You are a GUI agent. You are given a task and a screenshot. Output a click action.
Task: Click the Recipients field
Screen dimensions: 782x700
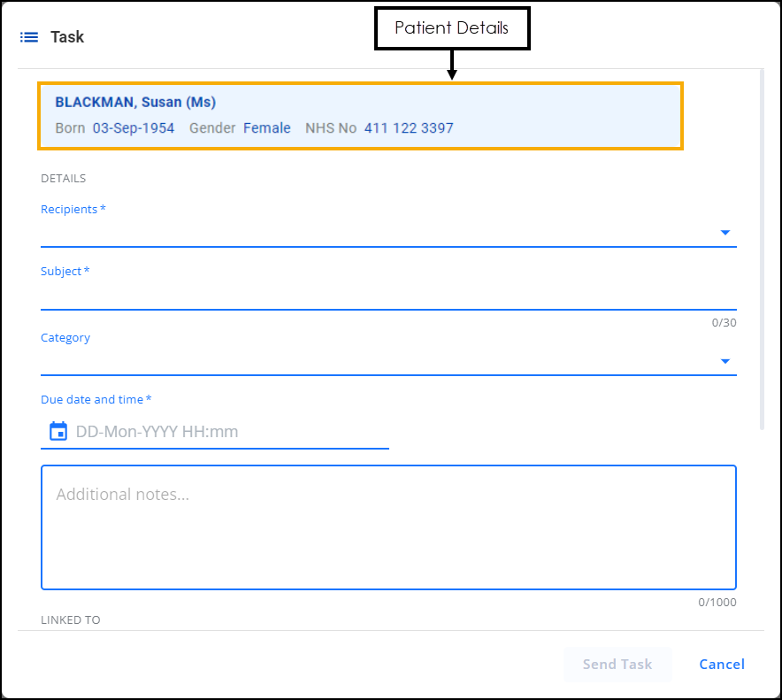[x=388, y=233]
